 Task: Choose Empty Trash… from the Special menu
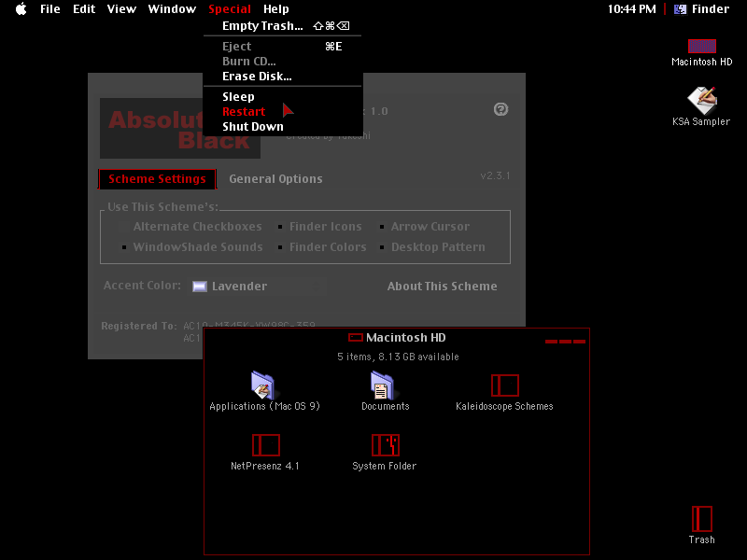coord(283,26)
